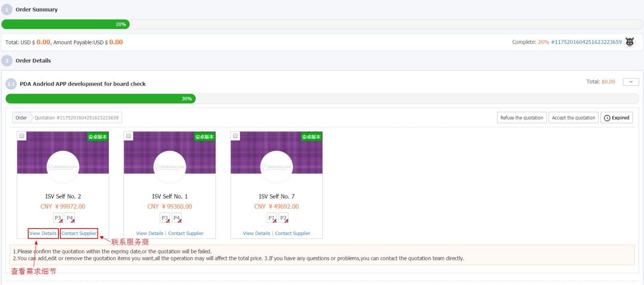Image resolution: width=644 pixels, height=285 pixels.
Task: Click the P3 badge under ISV Self No. 2
Action: pos(58,218)
